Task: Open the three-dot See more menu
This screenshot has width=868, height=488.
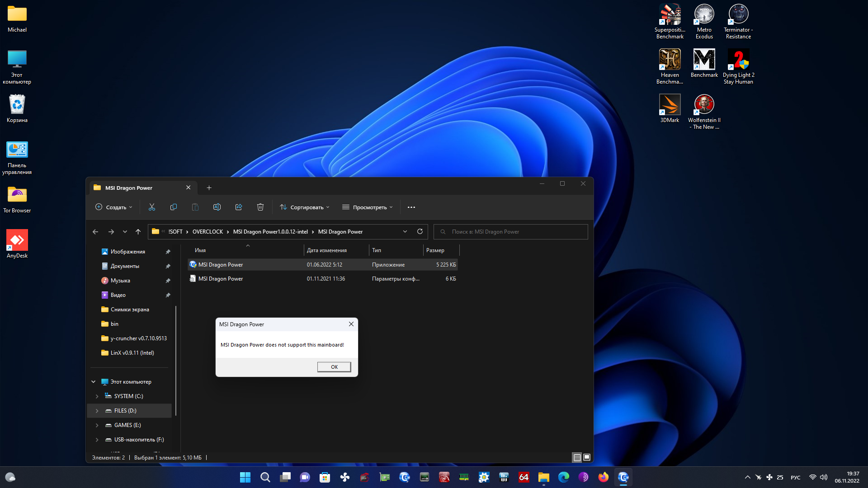Action: click(x=411, y=207)
